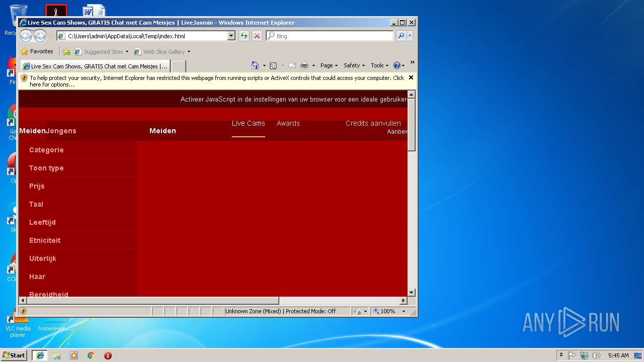Click the status bar security shield icon

click(23, 311)
